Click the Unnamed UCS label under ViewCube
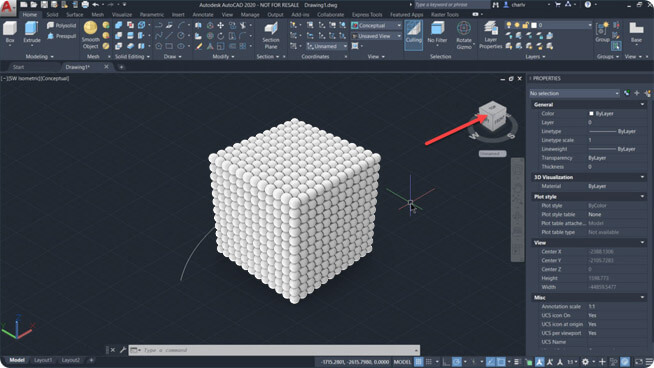Viewport: 654px width, 368px height. click(x=493, y=154)
